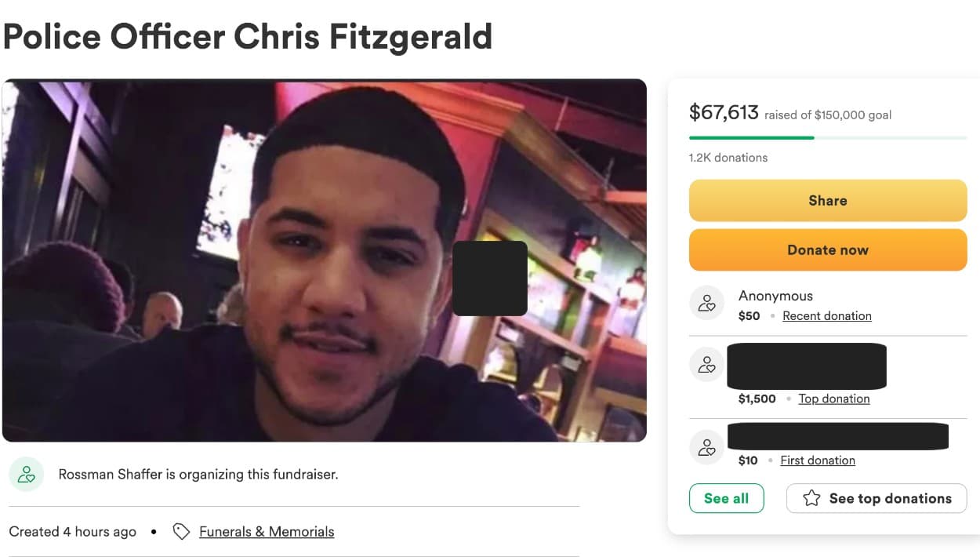Click the star icon in See top donations
Viewport: 980px width, 557px height.
click(811, 498)
